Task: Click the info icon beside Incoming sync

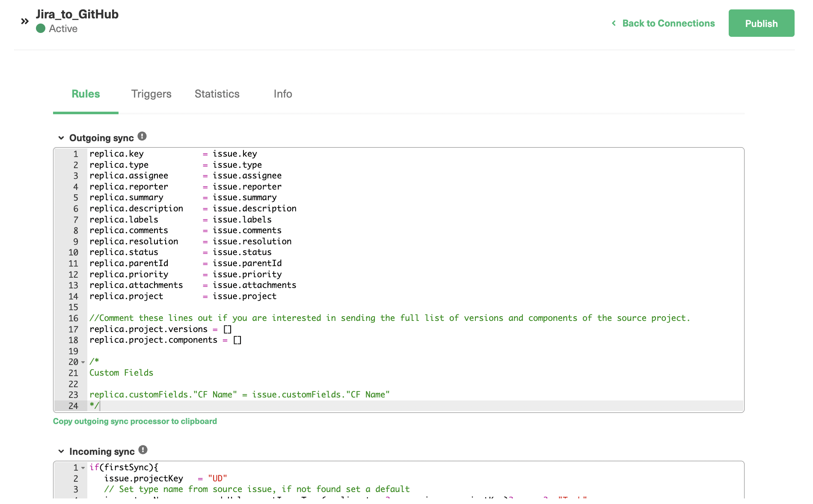Action: 143,450
